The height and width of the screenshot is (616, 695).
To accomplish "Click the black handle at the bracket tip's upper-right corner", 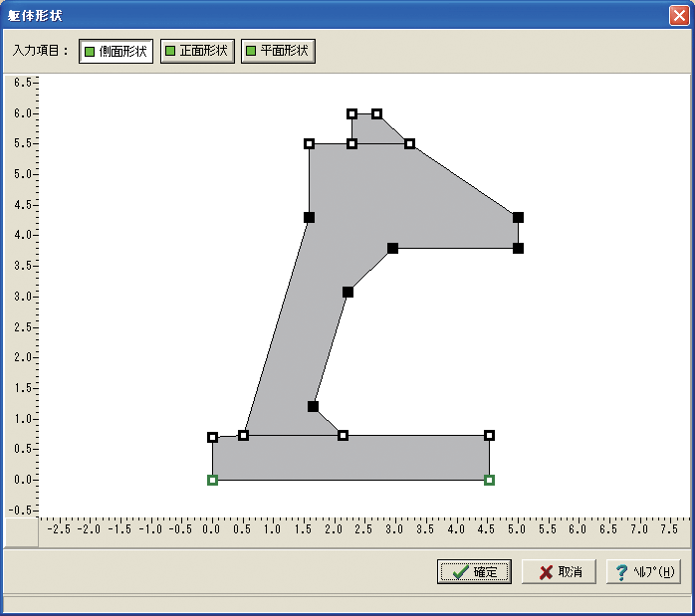I will click(518, 217).
